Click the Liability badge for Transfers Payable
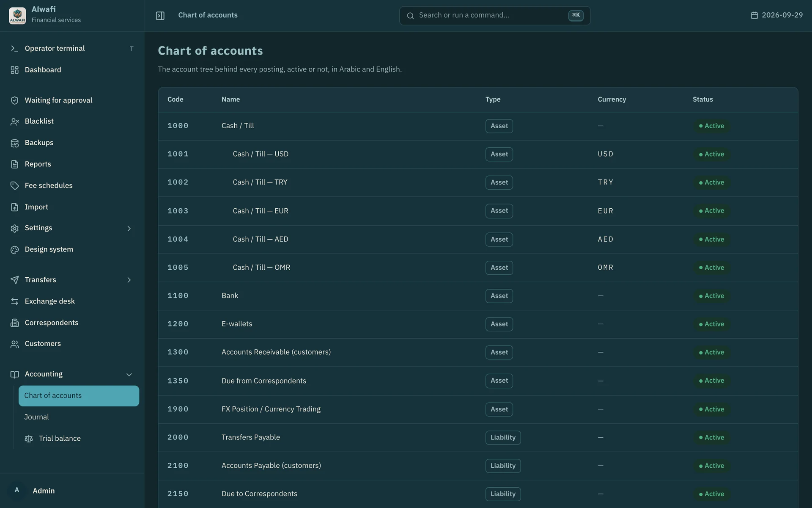The image size is (812, 508). coord(503,438)
